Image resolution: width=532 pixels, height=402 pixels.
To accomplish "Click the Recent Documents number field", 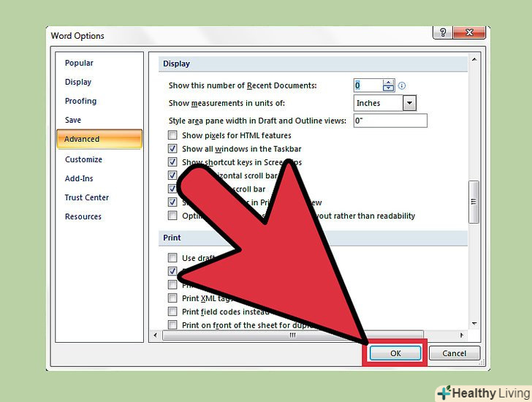I will click(368, 86).
